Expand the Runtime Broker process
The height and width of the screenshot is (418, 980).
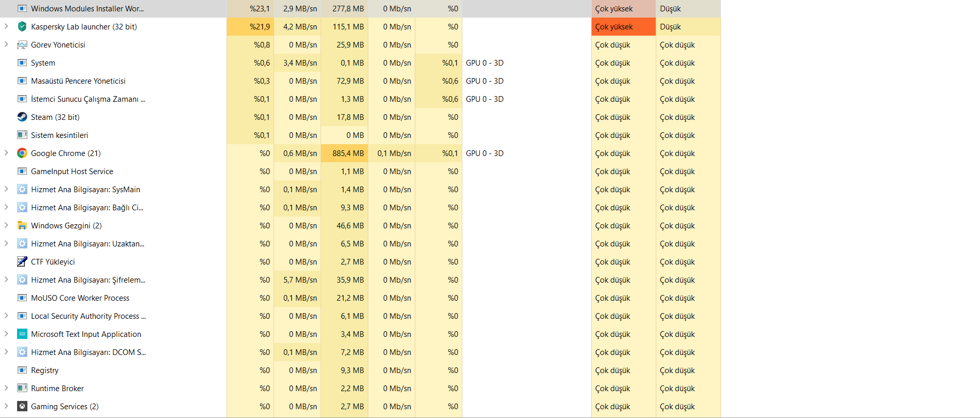point(6,388)
